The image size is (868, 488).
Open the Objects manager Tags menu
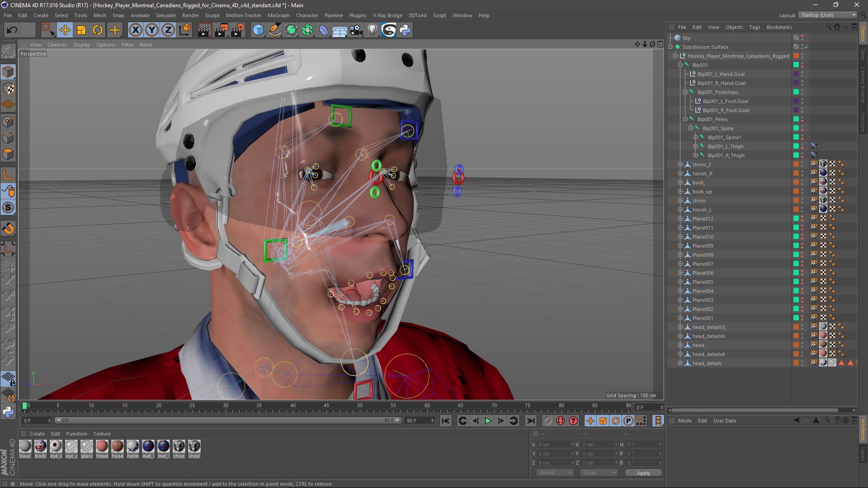tap(755, 27)
